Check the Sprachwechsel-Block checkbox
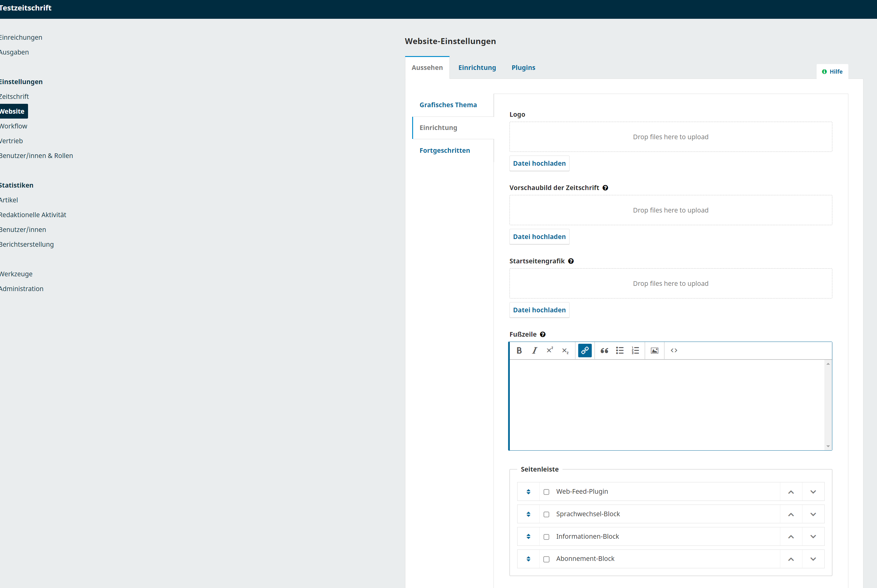Viewport: 877px width, 588px height. tap(546, 514)
